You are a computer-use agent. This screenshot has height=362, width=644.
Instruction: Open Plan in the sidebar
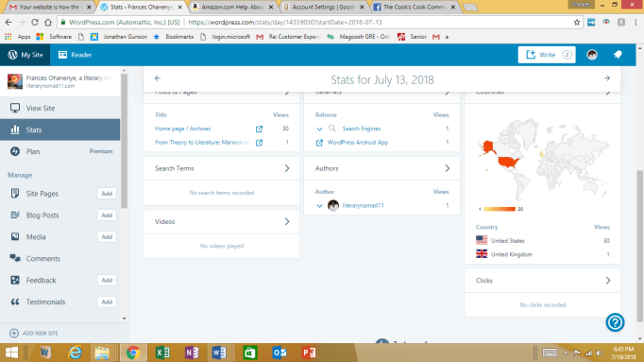tap(60, 151)
